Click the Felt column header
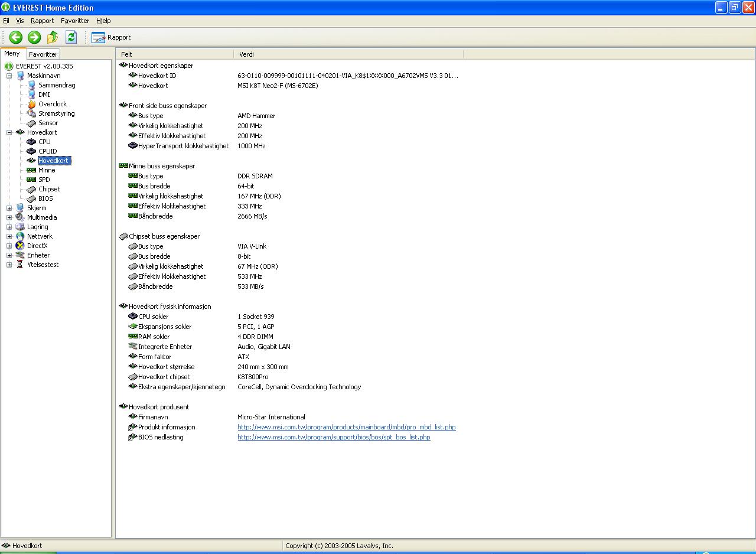The image size is (756, 554). point(175,54)
